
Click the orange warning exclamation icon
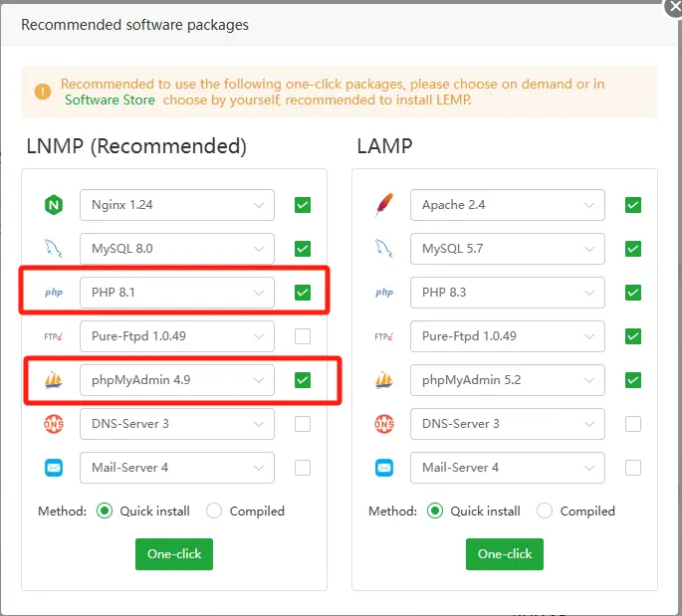click(43, 92)
